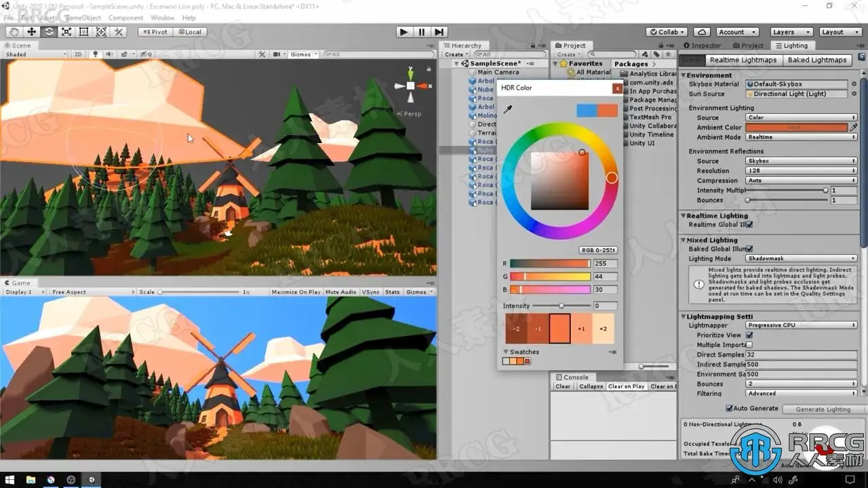Open the Window menu
This screenshot has height=488, width=868.
162,18
